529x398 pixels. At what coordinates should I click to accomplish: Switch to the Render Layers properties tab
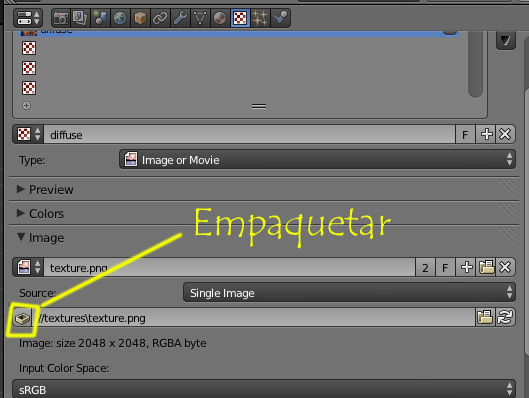pos(80,18)
